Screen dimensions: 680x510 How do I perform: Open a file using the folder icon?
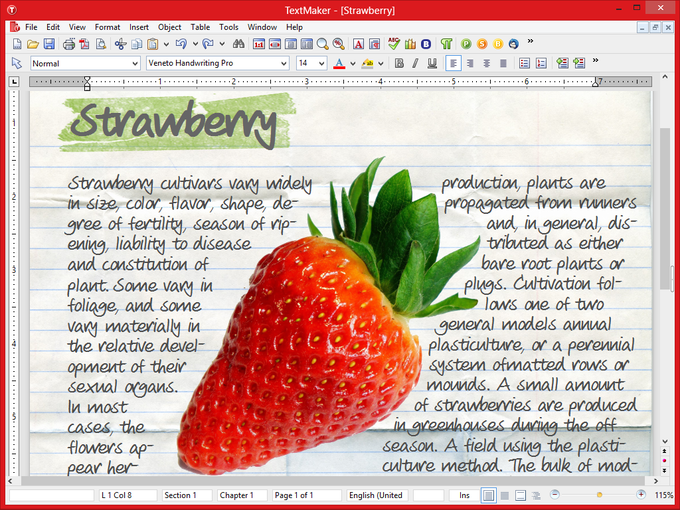point(33,44)
